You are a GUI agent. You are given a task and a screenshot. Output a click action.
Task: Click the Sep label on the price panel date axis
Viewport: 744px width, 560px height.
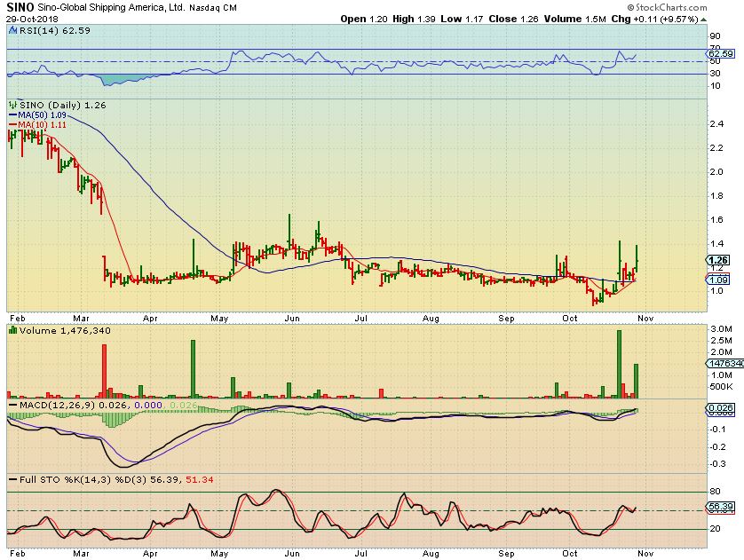506,319
